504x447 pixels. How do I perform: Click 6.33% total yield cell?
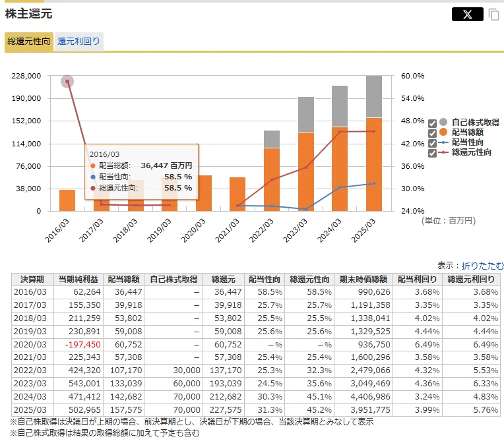click(x=471, y=384)
